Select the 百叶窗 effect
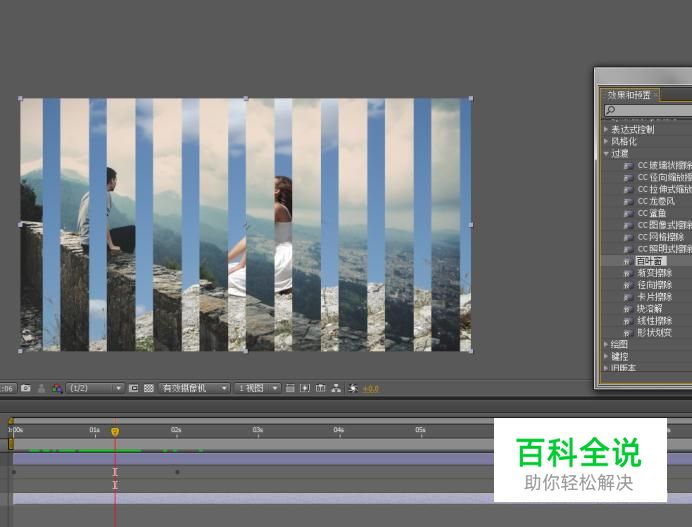Viewport: 692px width, 527px height. (x=651, y=261)
